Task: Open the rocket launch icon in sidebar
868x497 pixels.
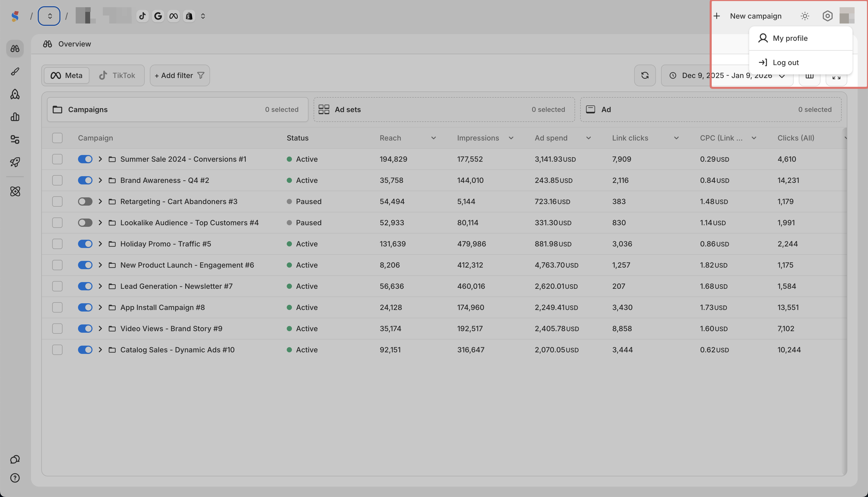Action: (15, 162)
